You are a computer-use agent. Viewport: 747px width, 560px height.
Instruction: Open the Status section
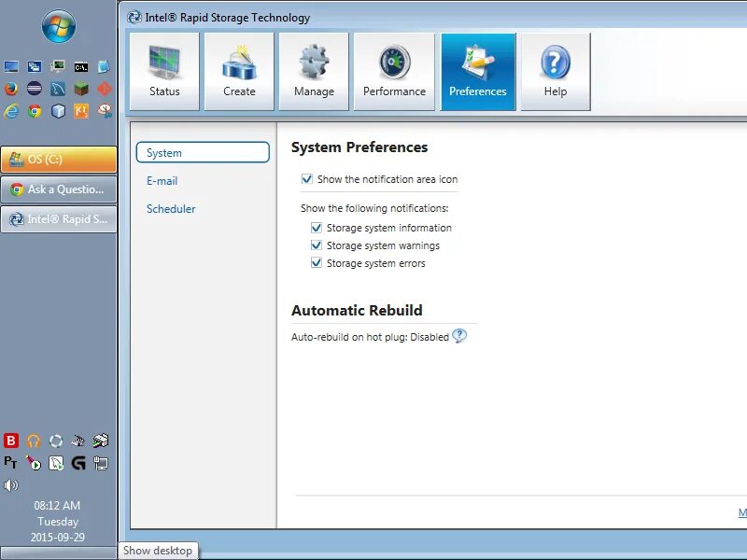(164, 72)
